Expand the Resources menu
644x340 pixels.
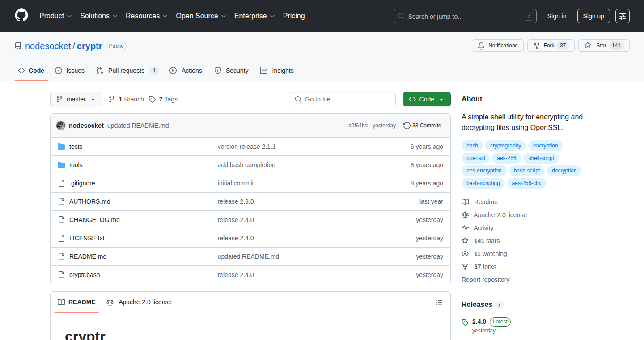coord(147,16)
